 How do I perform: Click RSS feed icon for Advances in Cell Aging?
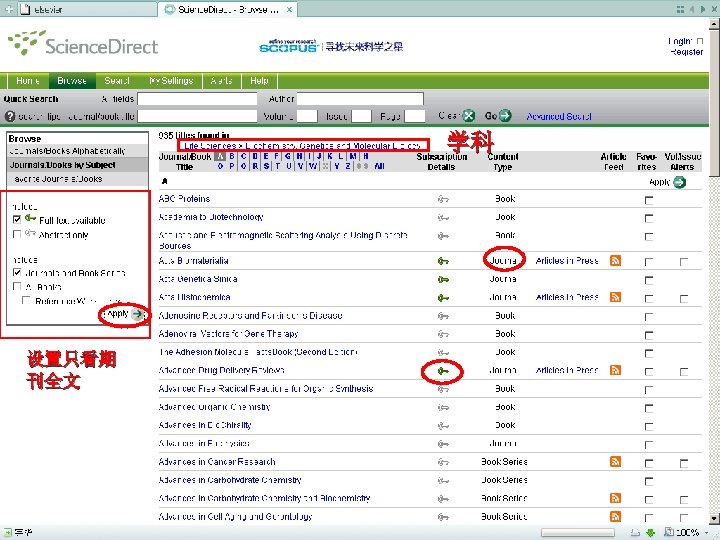615,516
